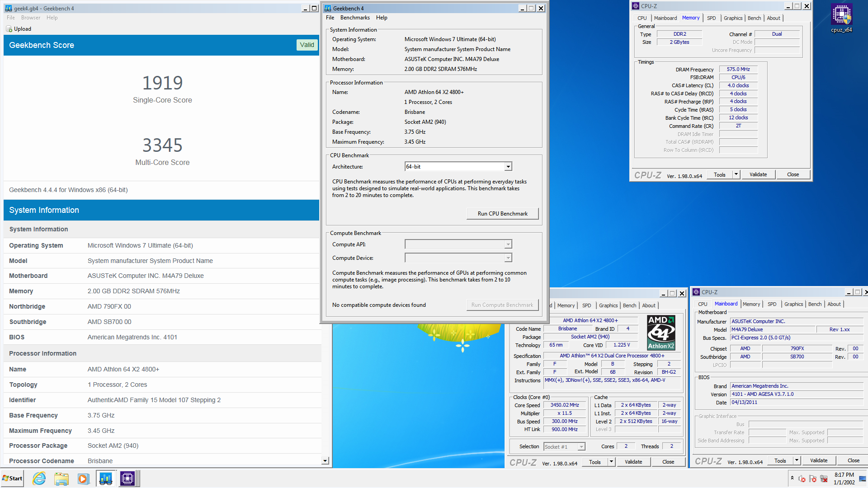Viewport: 868px width, 488px height.
Task: Select Bench tab in middle CPU-Z window
Action: (629, 305)
